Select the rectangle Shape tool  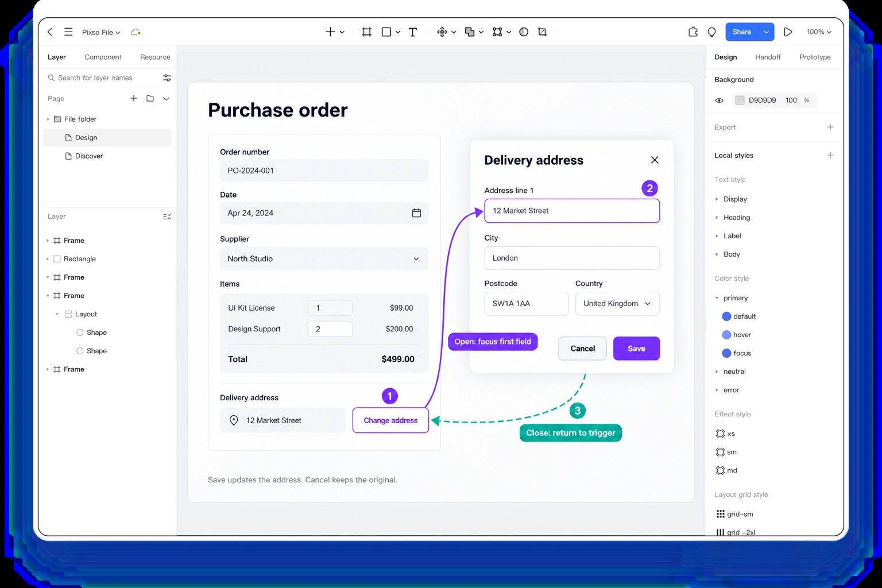[x=386, y=32]
